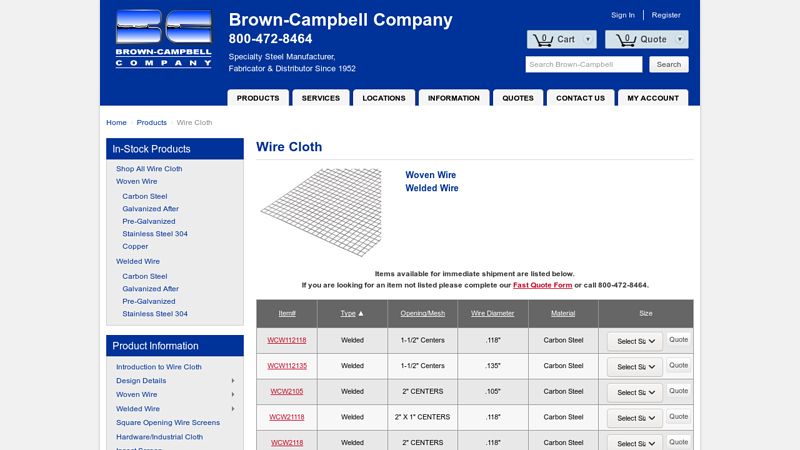Select Galvanized After under Woven Wire
The width and height of the screenshot is (800, 450).
[x=151, y=209]
